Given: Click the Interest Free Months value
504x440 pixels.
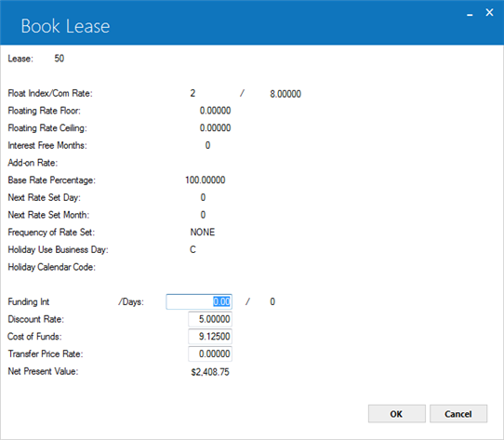Looking at the screenshot, I should [207, 145].
